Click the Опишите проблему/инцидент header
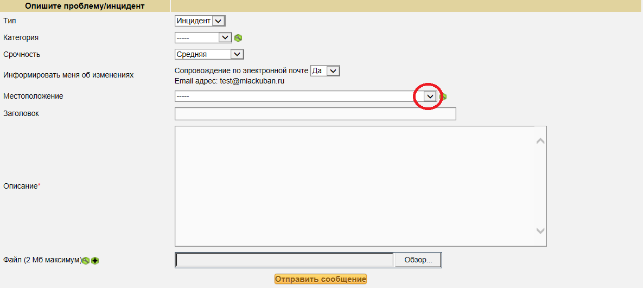 [85, 6]
